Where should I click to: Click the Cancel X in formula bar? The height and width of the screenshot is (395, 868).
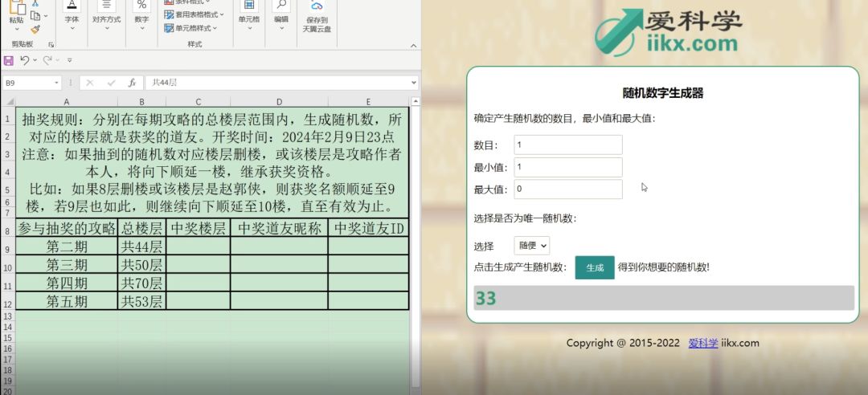pos(90,83)
